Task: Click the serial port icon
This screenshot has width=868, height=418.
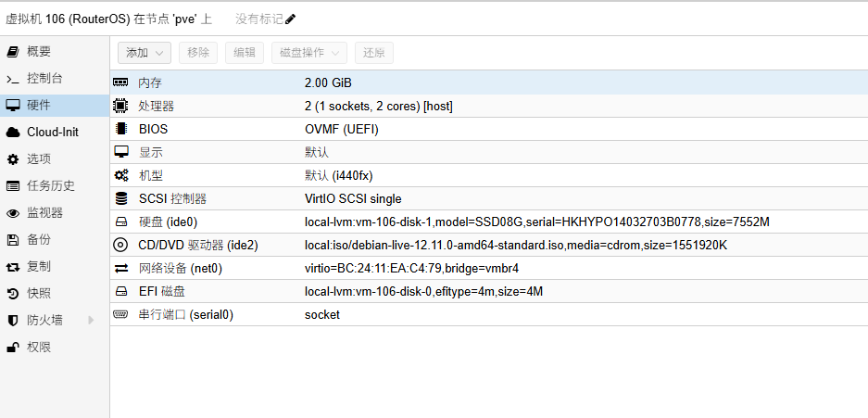Action: 120,315
